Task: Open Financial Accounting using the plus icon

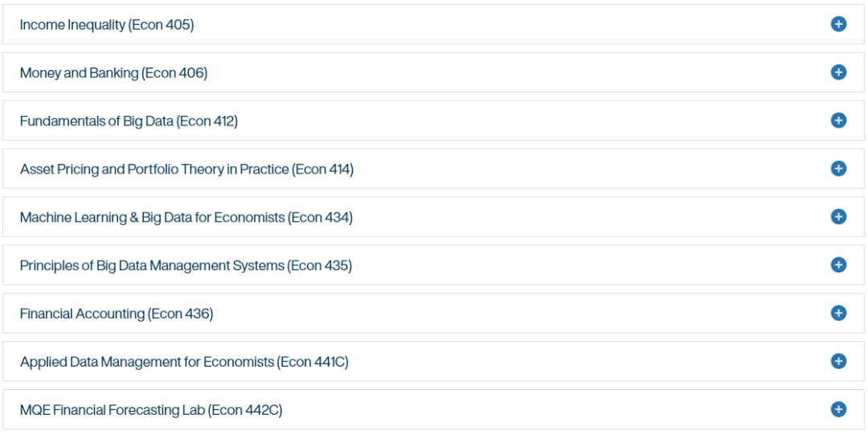Action: [x=838, y=313]
